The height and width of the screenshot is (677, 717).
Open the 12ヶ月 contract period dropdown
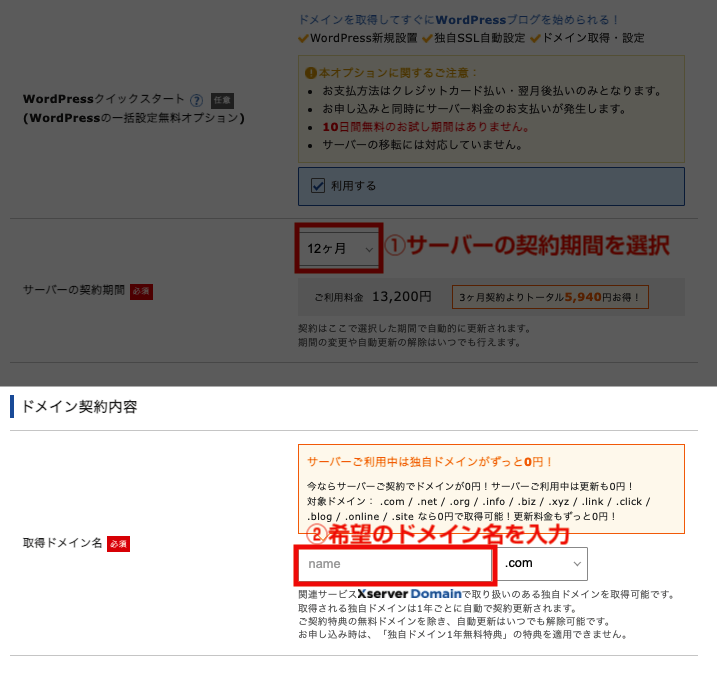click(339, 248)
